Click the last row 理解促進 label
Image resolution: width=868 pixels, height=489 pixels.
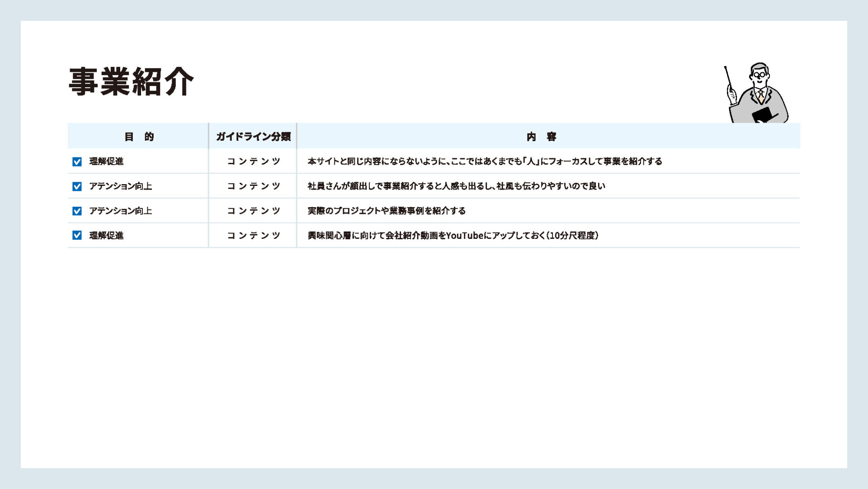pyautogui.click(x=106, y=236)
